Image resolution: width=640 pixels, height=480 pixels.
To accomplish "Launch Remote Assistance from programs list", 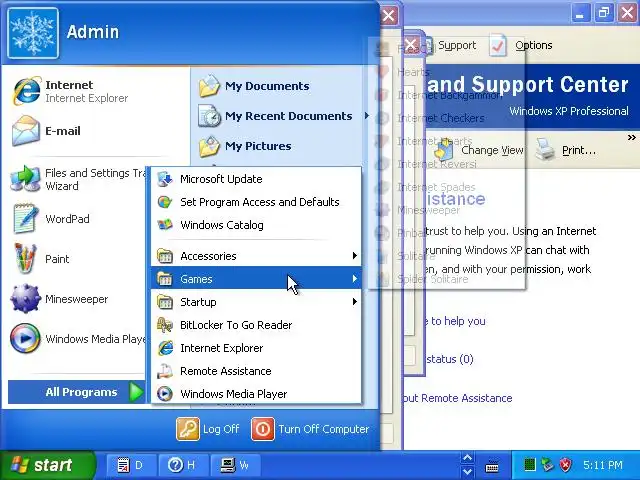I will pyautogui.click(x=256, y=371).
